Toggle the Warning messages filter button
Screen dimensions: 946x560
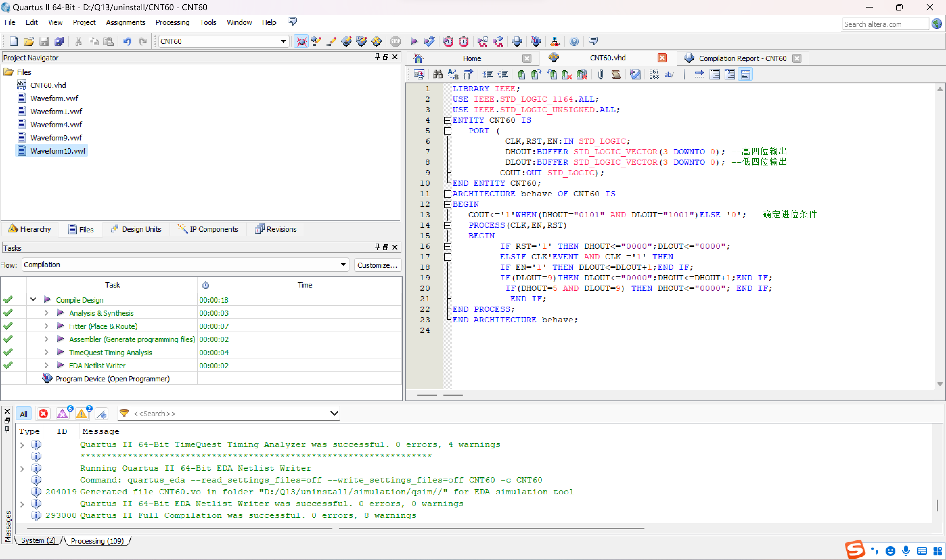[81, 414]
